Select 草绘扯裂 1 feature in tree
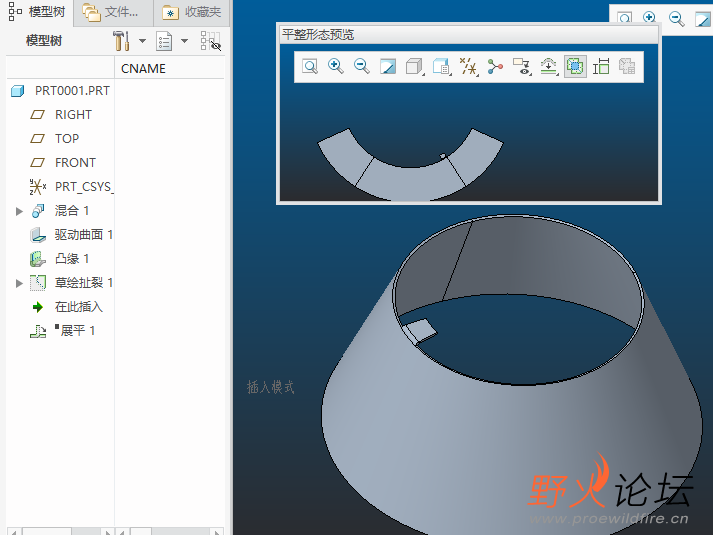713x535 pixels. 84,283
